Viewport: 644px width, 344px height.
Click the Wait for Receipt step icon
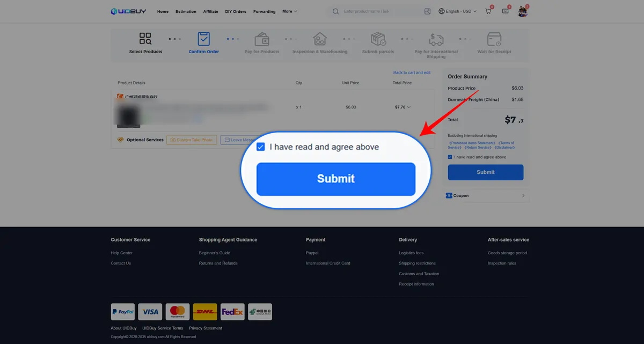click(x=494, y=39)
